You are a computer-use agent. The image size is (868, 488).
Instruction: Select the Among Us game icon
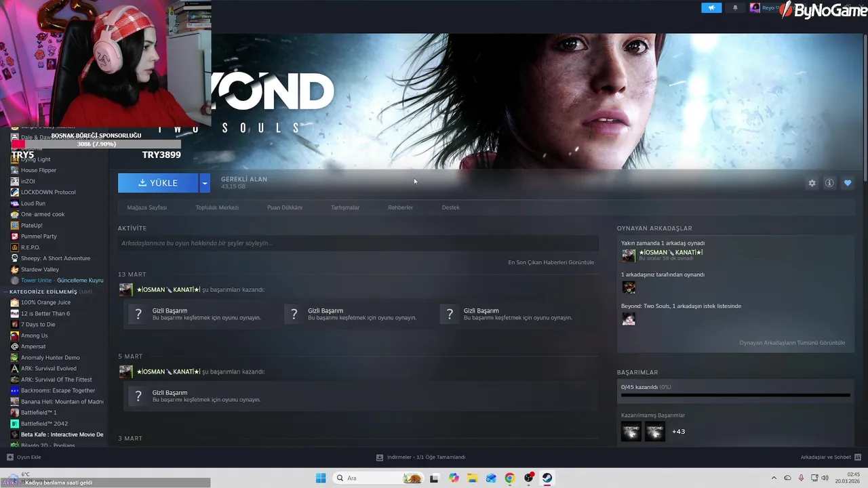15,335
